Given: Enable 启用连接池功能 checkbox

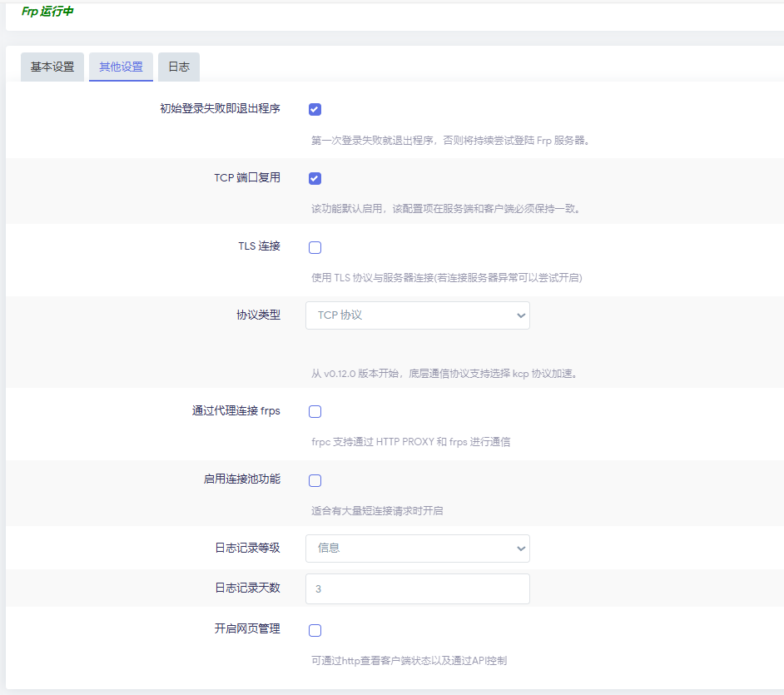Looking at the screenshot, I should [315, 480].
